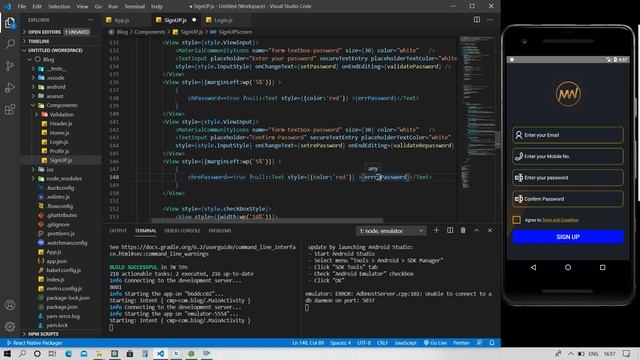
Task: Click editor horizontal scrollbar
Action: pos(267,220)
